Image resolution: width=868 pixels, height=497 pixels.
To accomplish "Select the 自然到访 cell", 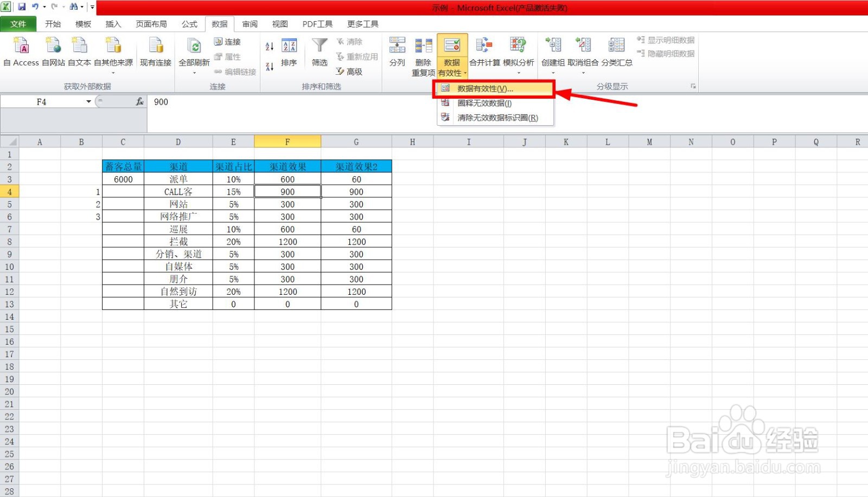I will pyautogui.click(x=178, y=292).
